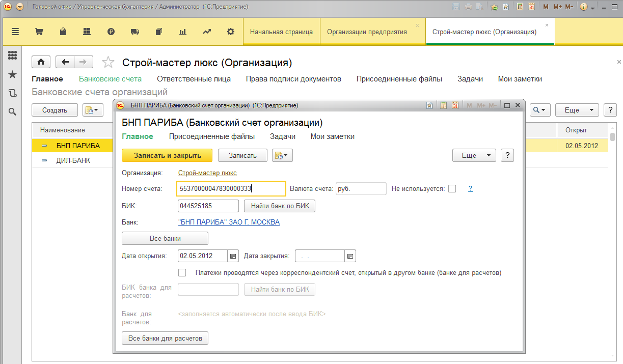Open 'Присоединенные файлы' tab in the dialog
The height and width of the screenshot is (364, 623).
[212, 136]
